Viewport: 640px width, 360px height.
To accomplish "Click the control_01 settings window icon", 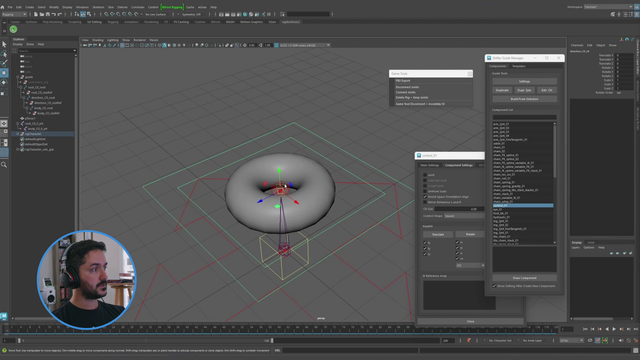I will 419,156.
